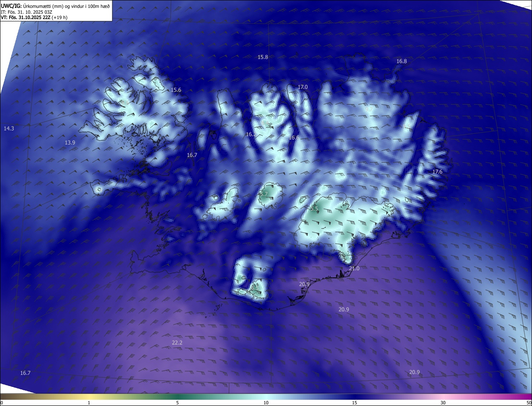Click the 15.8 value label on the map
This screenshot has width=532, height=406.
coord(263,57)
